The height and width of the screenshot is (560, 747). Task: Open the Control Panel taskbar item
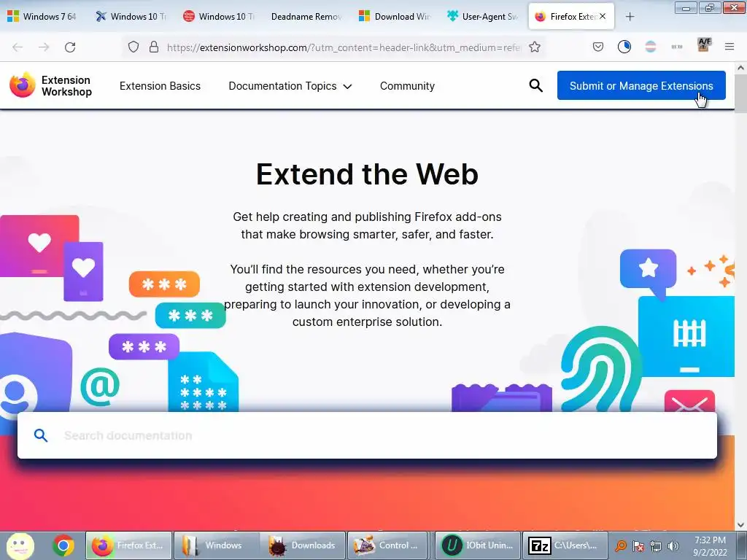[390, 545]
